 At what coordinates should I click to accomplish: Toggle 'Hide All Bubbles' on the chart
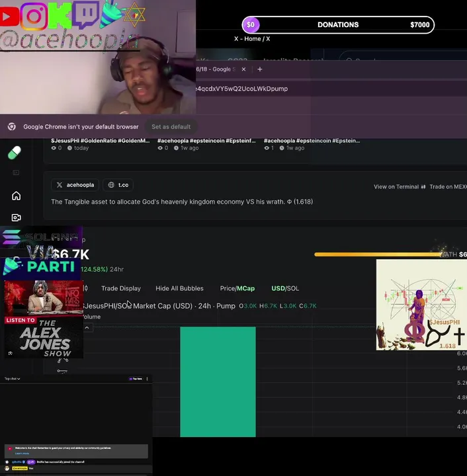(179, 288)
